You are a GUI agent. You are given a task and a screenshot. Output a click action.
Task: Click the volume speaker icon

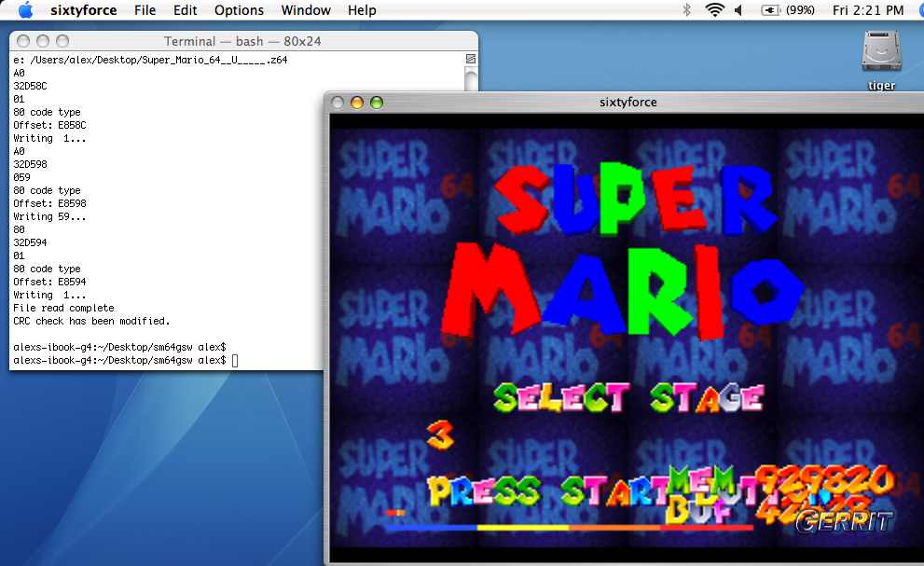pos(738,10)
